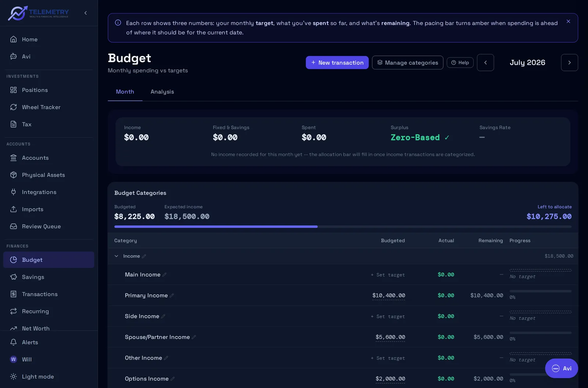Click the Remaining column header

[x=491, y=241]
